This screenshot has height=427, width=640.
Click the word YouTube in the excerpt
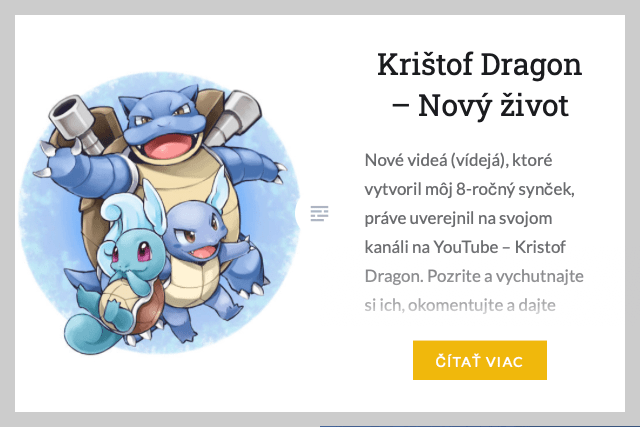pyautogui.click(x=465, y=247)
